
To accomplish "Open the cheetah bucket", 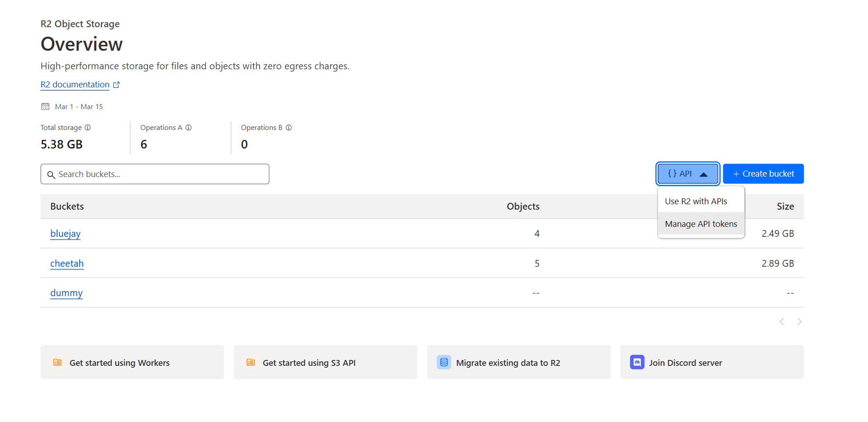I will click(x=67, y=264).
